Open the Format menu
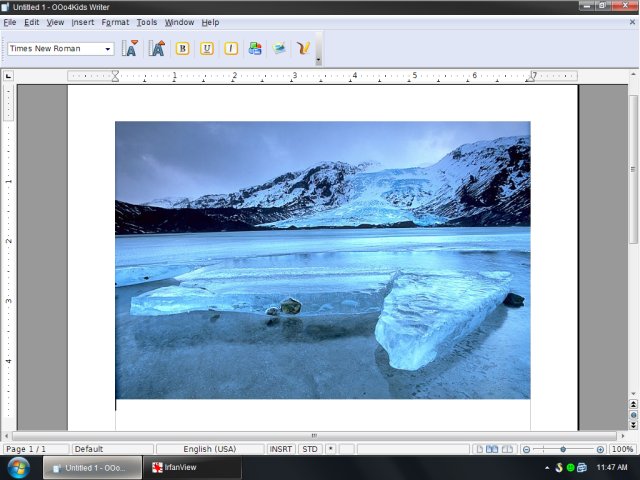This screenshot has width=640, height=480. pyautogui.click(x=115, y=22)
